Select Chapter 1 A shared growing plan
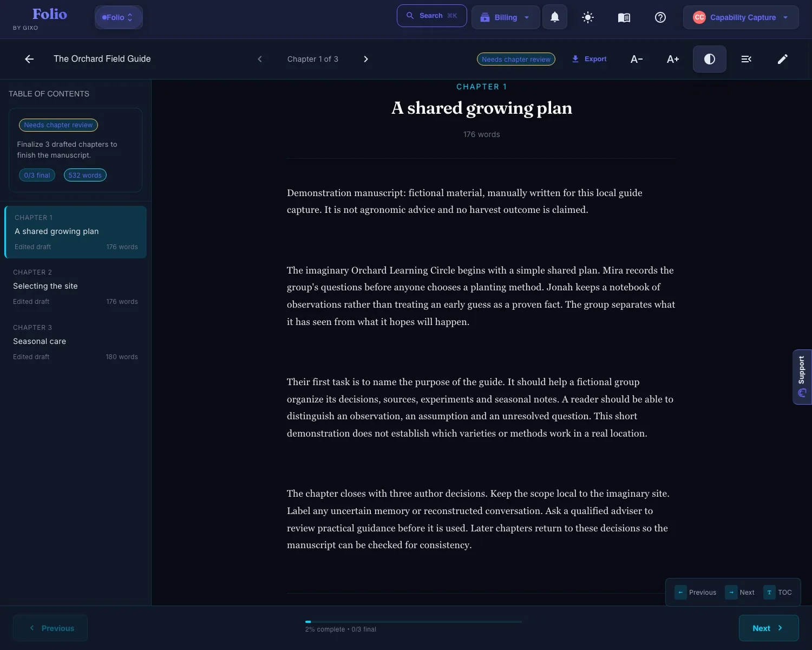Screen dimensions: 812x650 75,232
